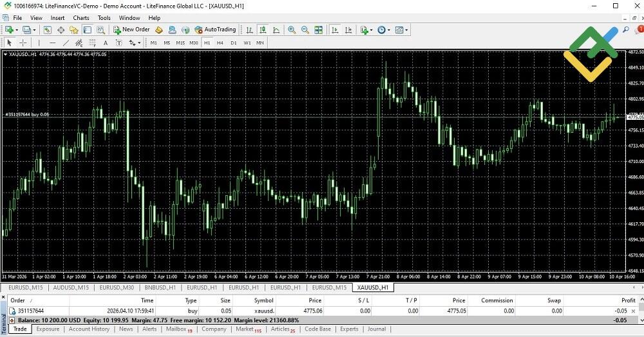This screenshot has width=644, height=337.
Task: Zoom in on the chart
Action: 292,30
